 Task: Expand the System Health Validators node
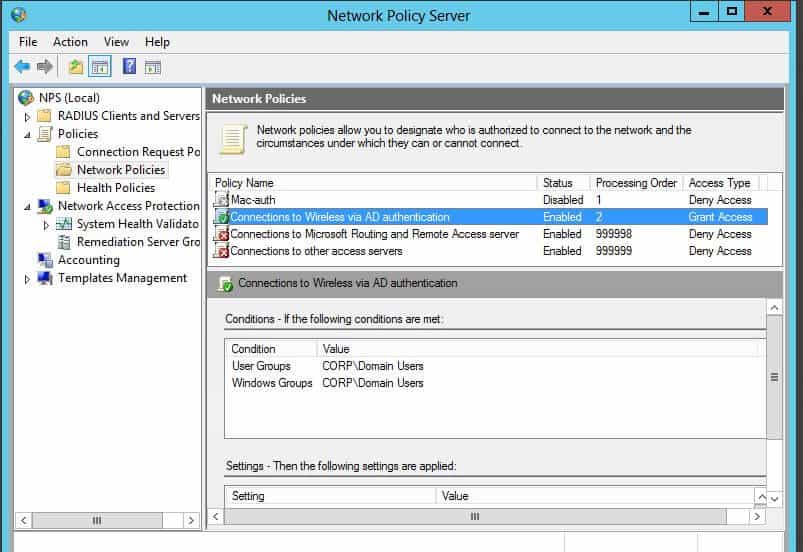tap(46, 225)
